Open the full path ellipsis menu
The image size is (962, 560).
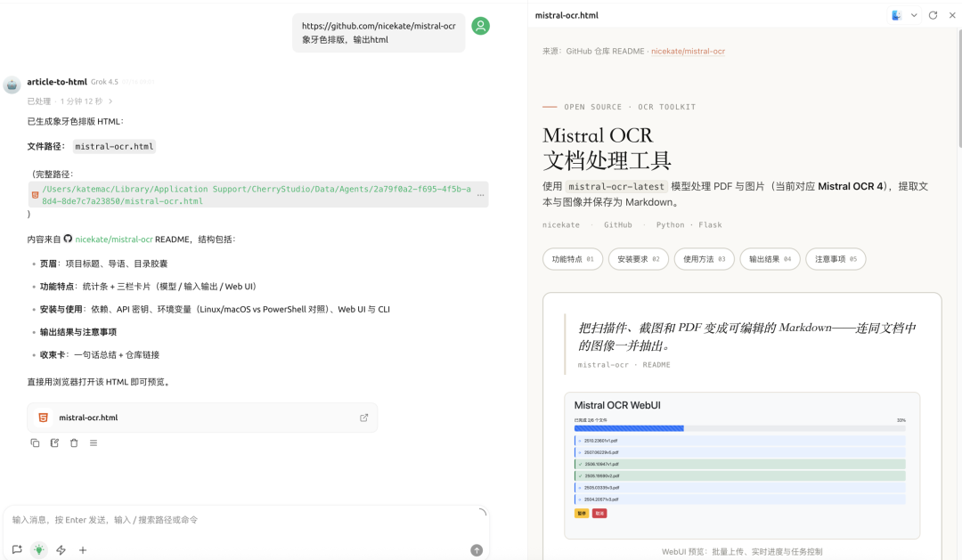[480, 194]
